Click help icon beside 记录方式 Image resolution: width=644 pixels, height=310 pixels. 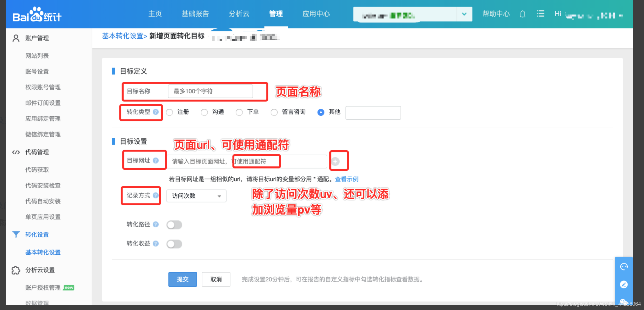[156, 196]
